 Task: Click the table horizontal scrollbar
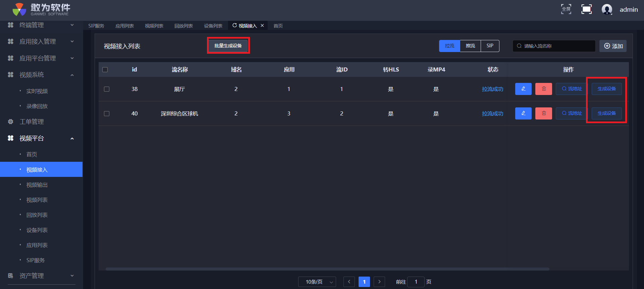click(x=327, y=269)
